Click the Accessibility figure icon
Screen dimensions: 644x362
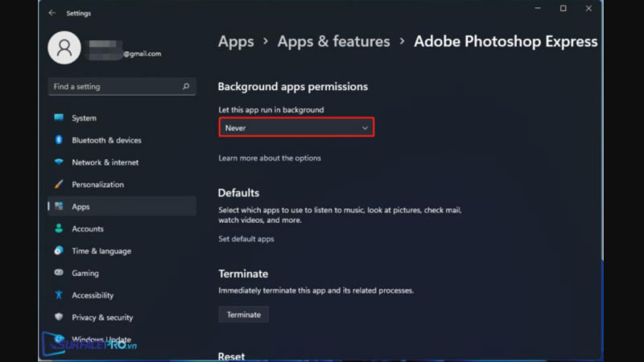(x=59, y=295)
